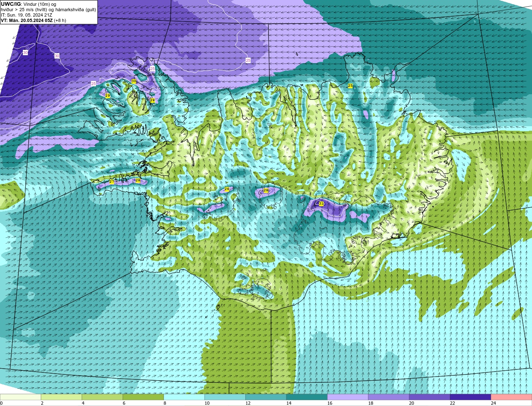Viewport: 532px width, 406px height.
Task: Click the '6' colour scale label
Action: tap(124, 403)
